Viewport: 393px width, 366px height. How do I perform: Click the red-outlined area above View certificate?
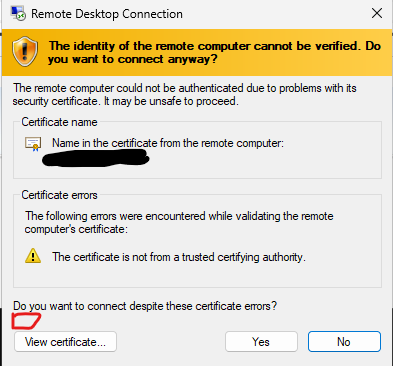[x=26, y=321]
